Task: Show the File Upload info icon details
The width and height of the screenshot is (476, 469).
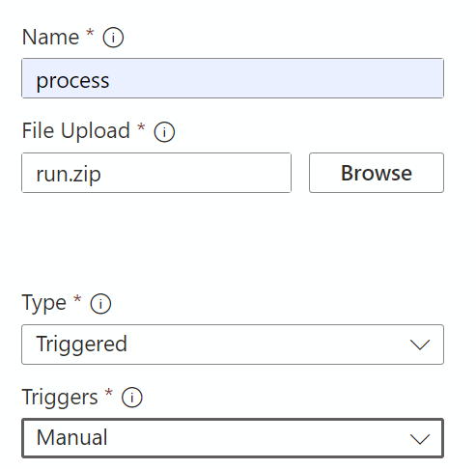Action: tap(164, 131)
